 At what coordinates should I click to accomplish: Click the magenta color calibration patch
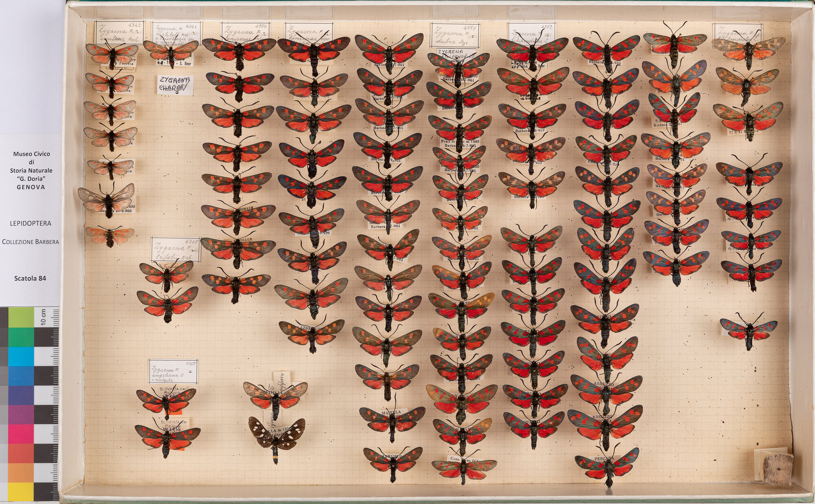click(x=21, y=434)
